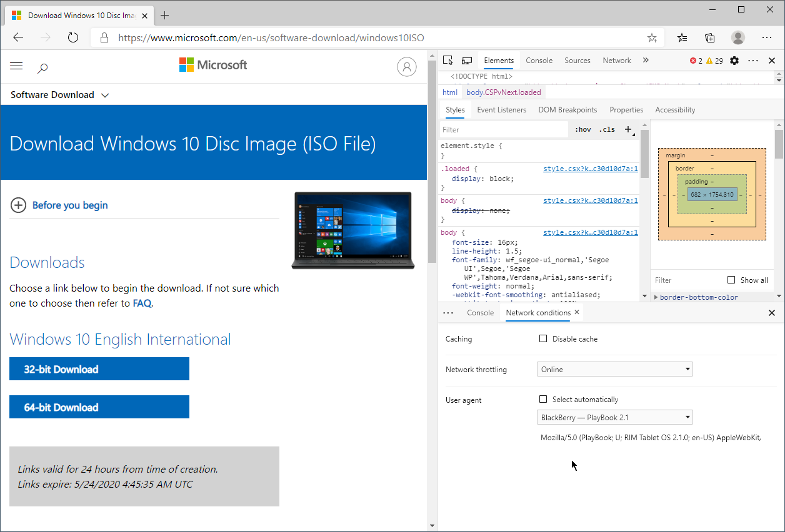Switch to Elements tab
The image size is (785, 532).
click(499, 61)
